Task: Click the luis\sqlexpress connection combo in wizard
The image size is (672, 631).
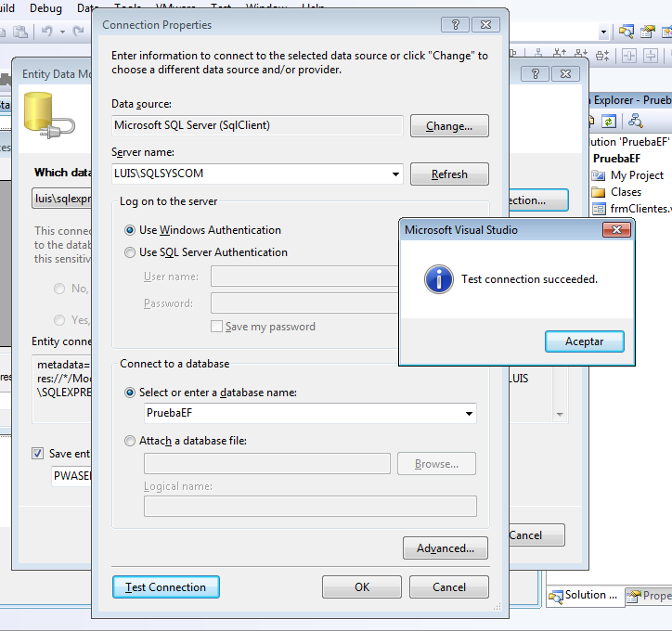Action: 61,199
